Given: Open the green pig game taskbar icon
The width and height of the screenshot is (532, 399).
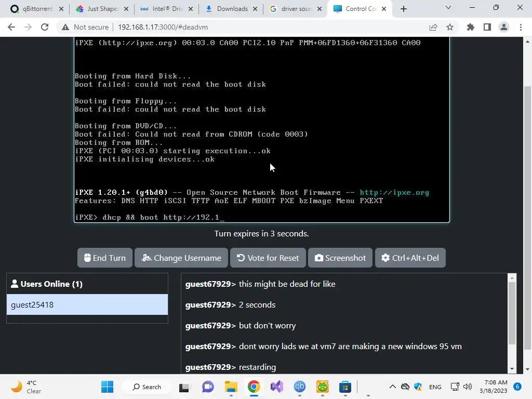Looking at the screenshot, I should click(x=322, y=387).
